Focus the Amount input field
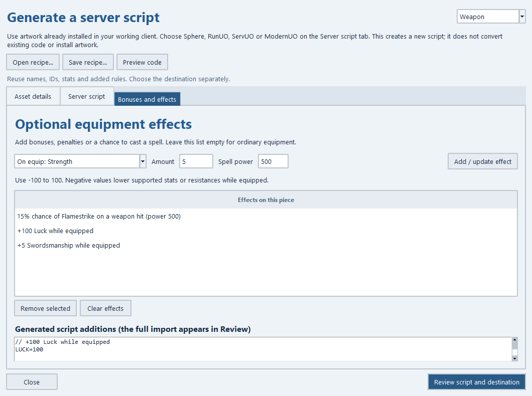The height and width of the screenshot is (396, 532). 196,161
